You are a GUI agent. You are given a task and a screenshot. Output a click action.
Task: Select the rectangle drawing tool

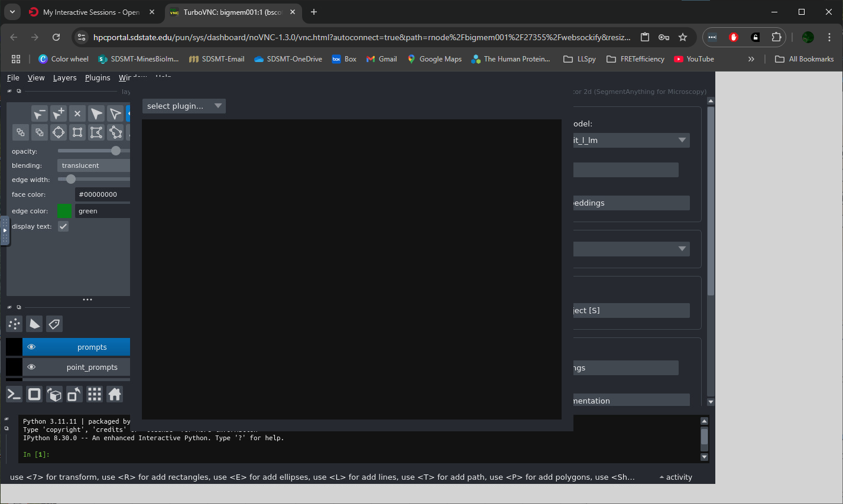77,132
